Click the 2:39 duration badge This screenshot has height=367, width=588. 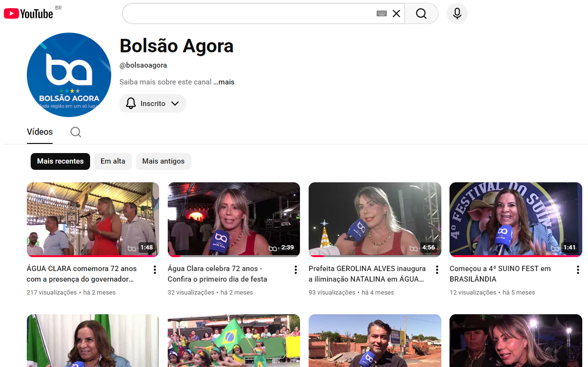pos(288,248)
